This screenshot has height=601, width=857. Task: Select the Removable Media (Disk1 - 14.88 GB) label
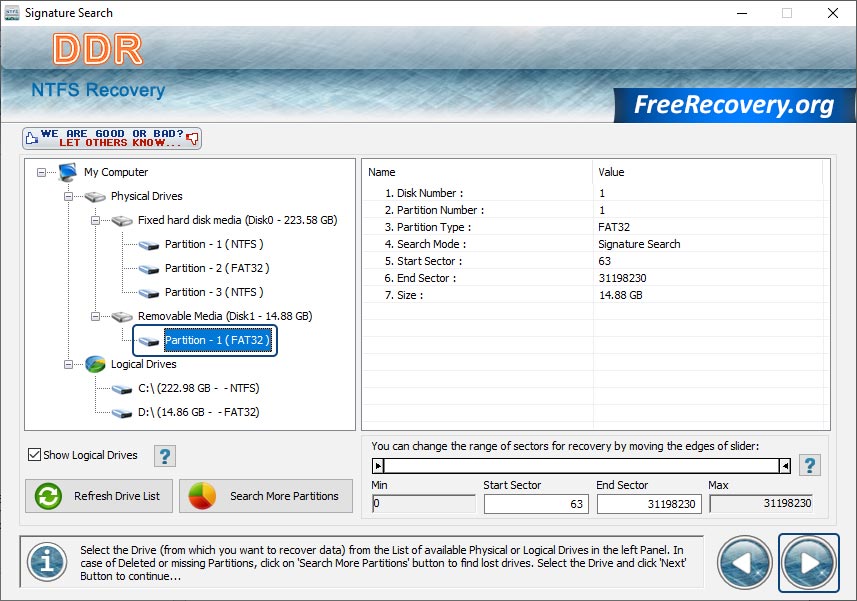point(225,316)
